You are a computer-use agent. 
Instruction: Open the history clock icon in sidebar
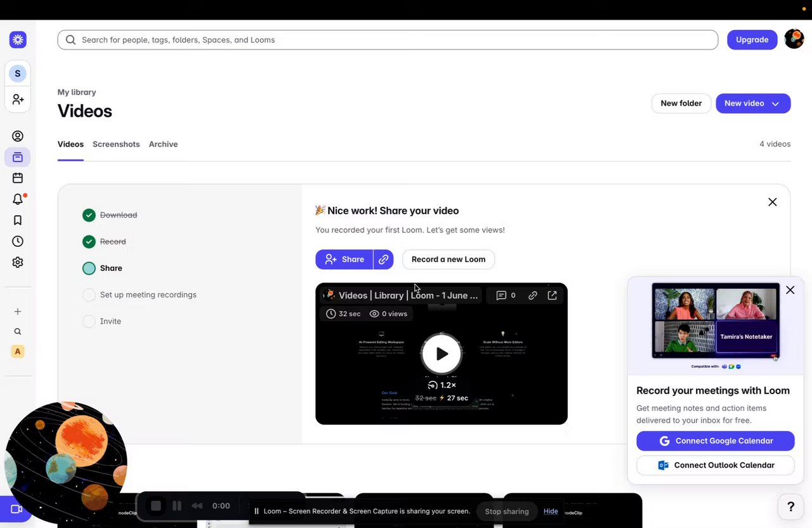tap(18, 241)
